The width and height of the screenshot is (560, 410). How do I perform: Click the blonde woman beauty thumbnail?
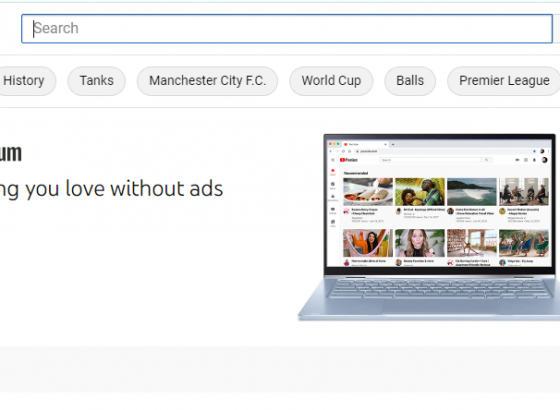pyautogui.click(x=420, y=243)
